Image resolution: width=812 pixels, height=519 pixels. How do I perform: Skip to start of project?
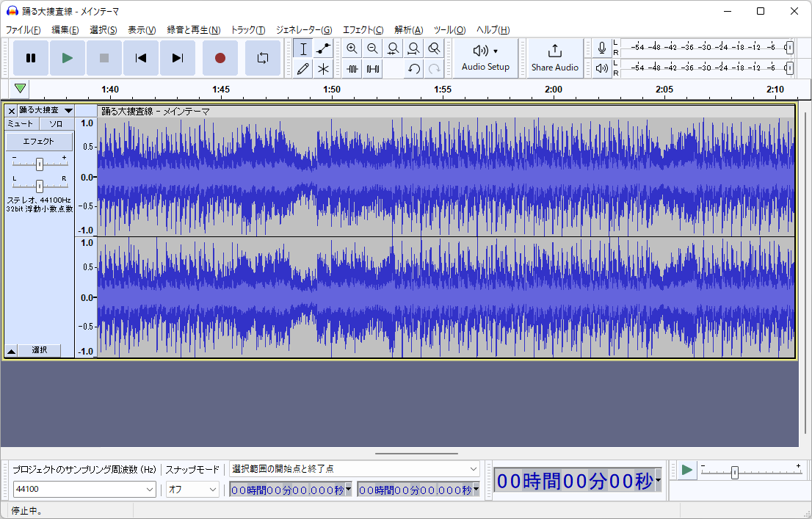pyautogui.click(x=141, y=58)
